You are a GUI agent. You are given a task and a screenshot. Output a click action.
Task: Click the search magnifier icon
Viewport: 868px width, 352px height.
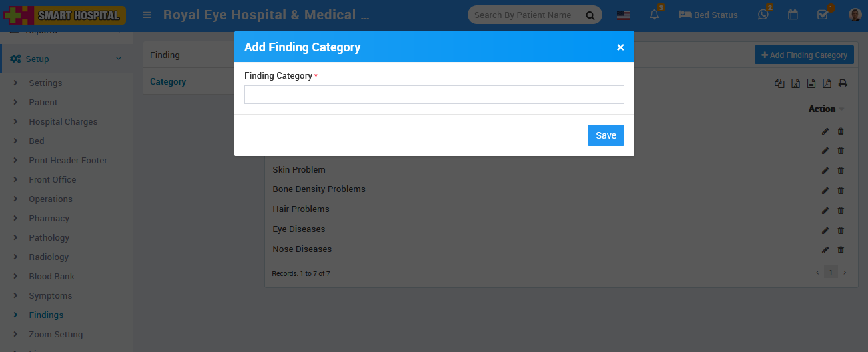coord(590,15)
